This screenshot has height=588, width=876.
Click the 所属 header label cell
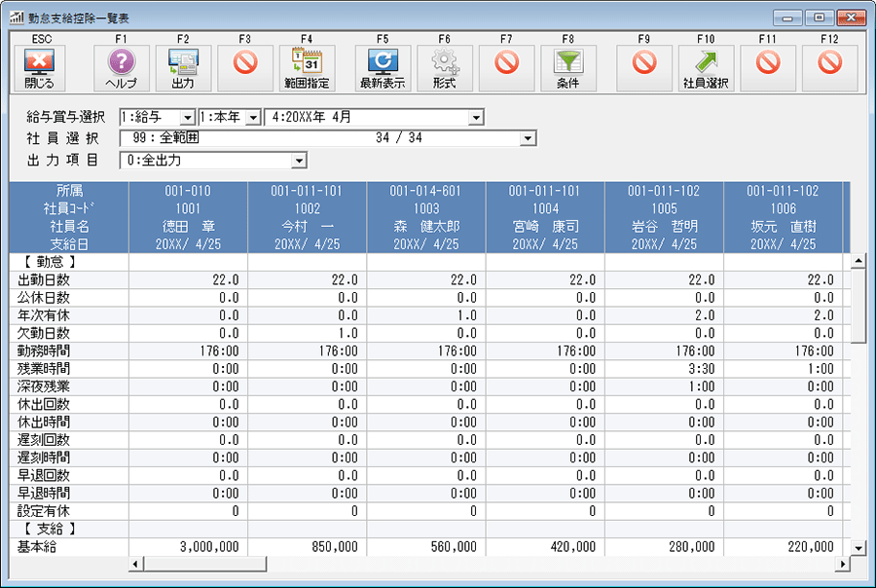pyautogui.click(x=69, y=191)
